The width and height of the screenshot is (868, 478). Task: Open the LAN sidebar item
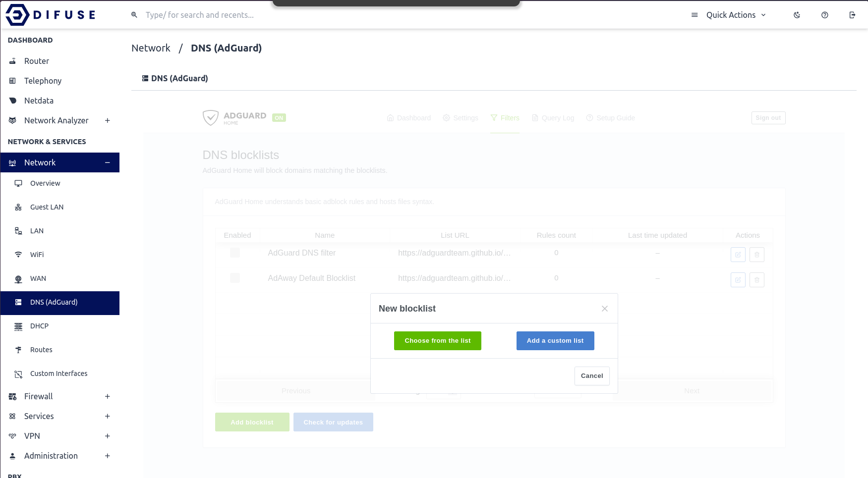coord(60,231)
